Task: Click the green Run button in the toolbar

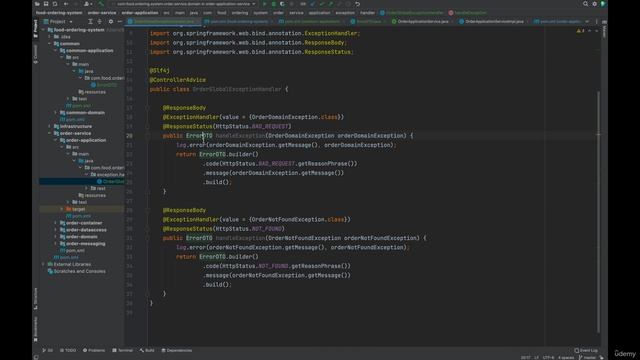Action: tap(264, 4)
